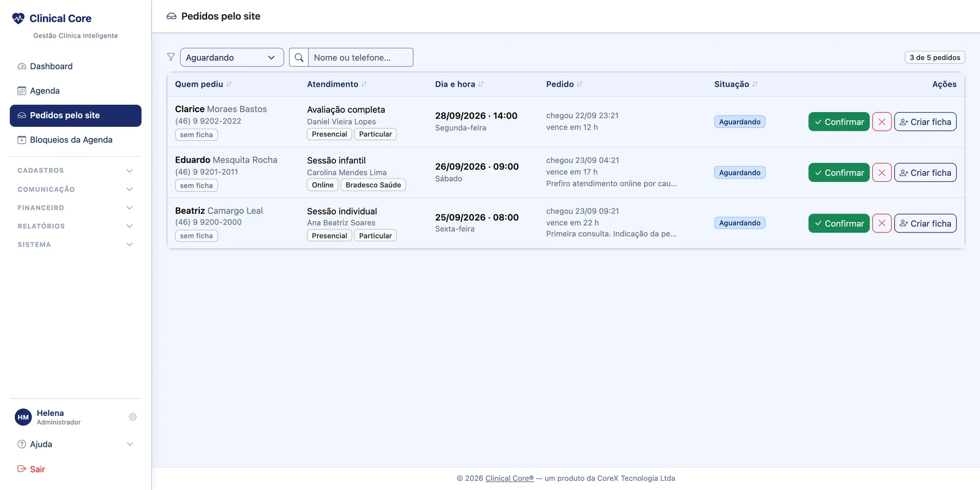Click Bradesco Saúde tag in Eduardo's row
The width and height of the screenshot is (980, 490).
pyautogui.click(x=373, y=185)
